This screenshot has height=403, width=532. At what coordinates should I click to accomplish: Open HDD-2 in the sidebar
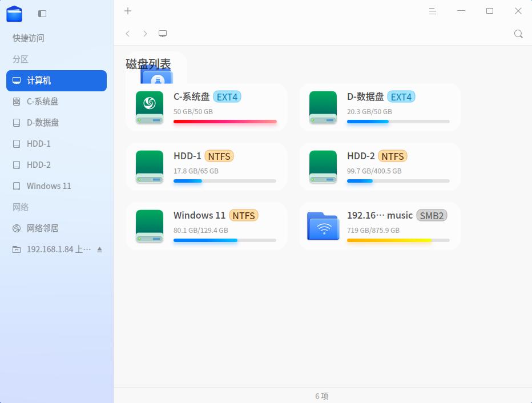tap(57, 165)
